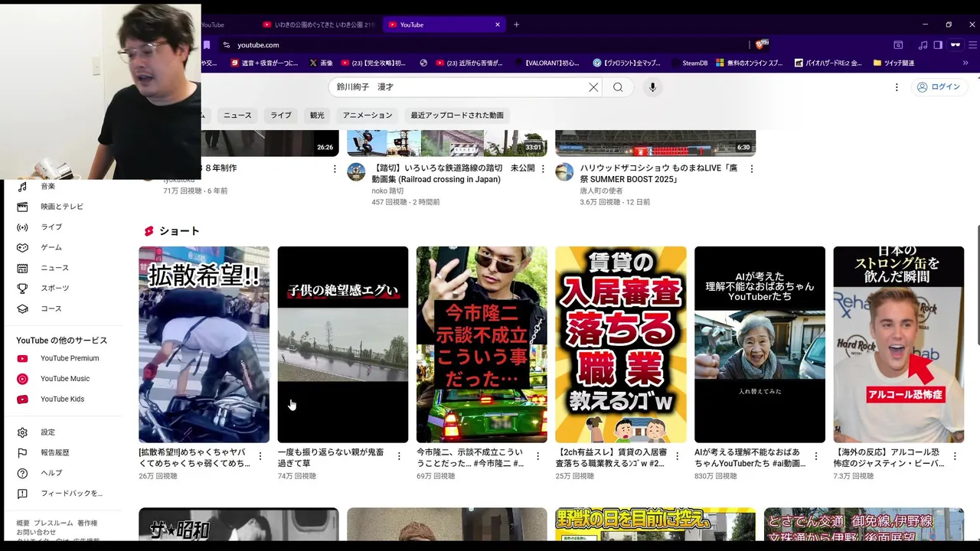This screenshot has width=980, height=551.
Task: Play the ストロング缶 Justin Bieber short thumbnail
Action: point(899,344)
